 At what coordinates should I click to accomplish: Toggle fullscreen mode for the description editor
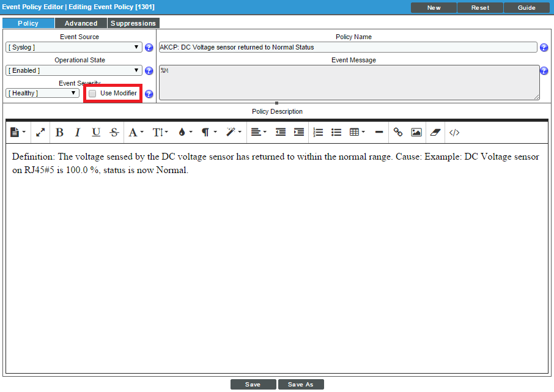click(40, 132)
